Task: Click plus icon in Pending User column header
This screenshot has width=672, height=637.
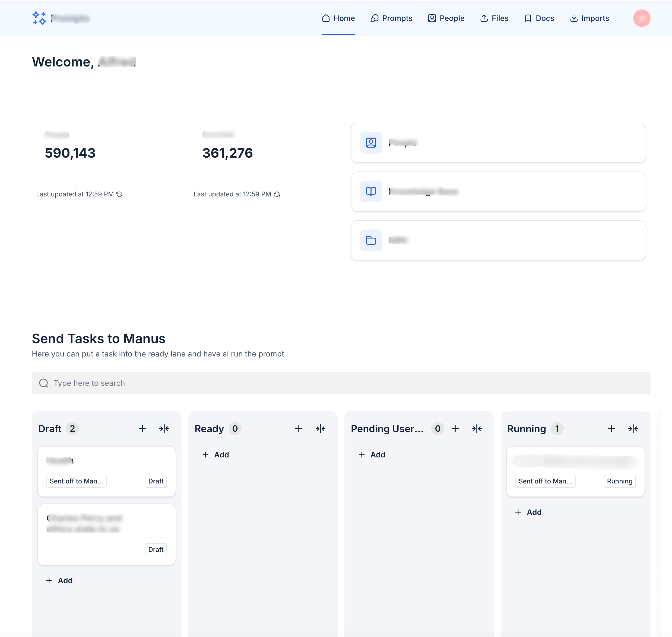Action: click(x=455, y=429)
